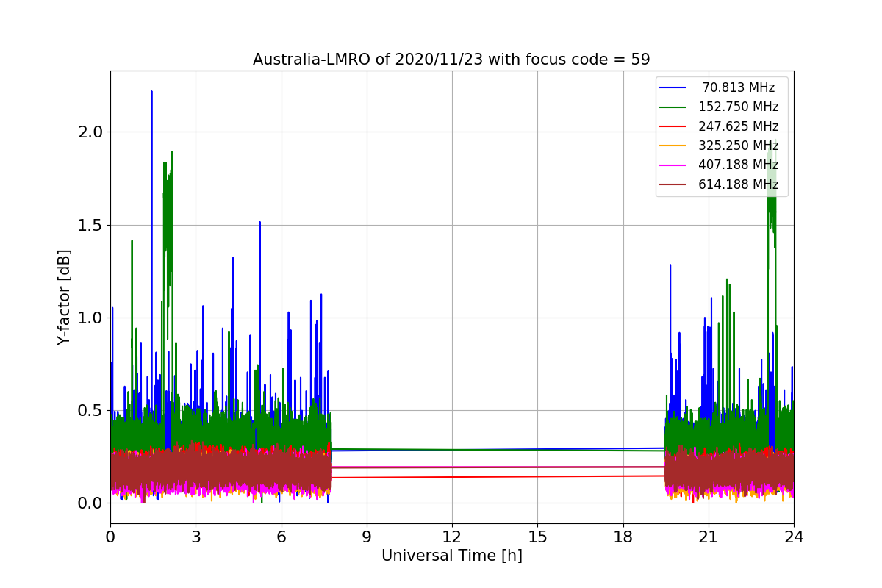This screenshot has height=588, width=882.
Task: Click the 24 x-axis tick label
Action: coord(793,537)
